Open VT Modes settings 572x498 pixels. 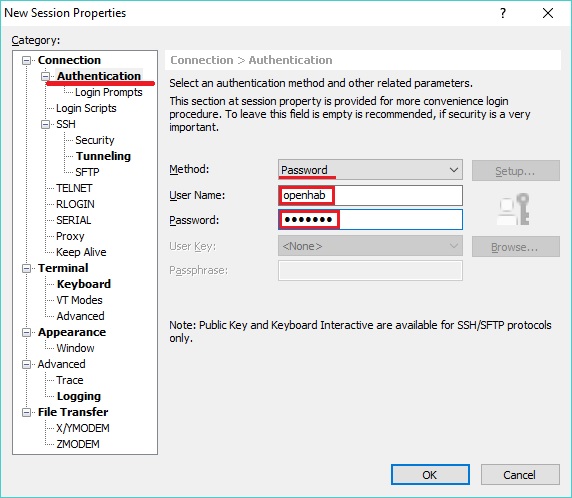79,300
